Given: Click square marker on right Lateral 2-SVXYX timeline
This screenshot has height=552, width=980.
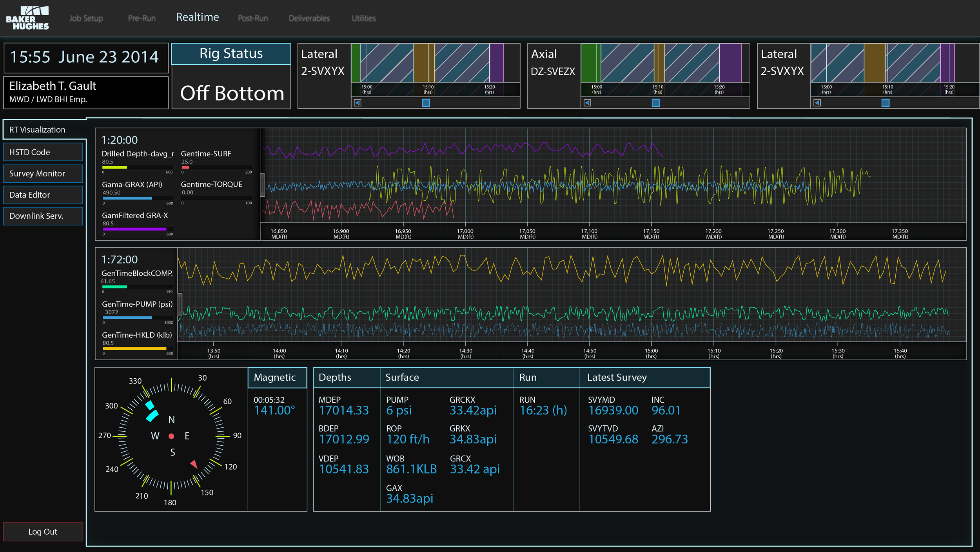Looking at the screenshot, I should pyautogui.click(x=886, y=103).
